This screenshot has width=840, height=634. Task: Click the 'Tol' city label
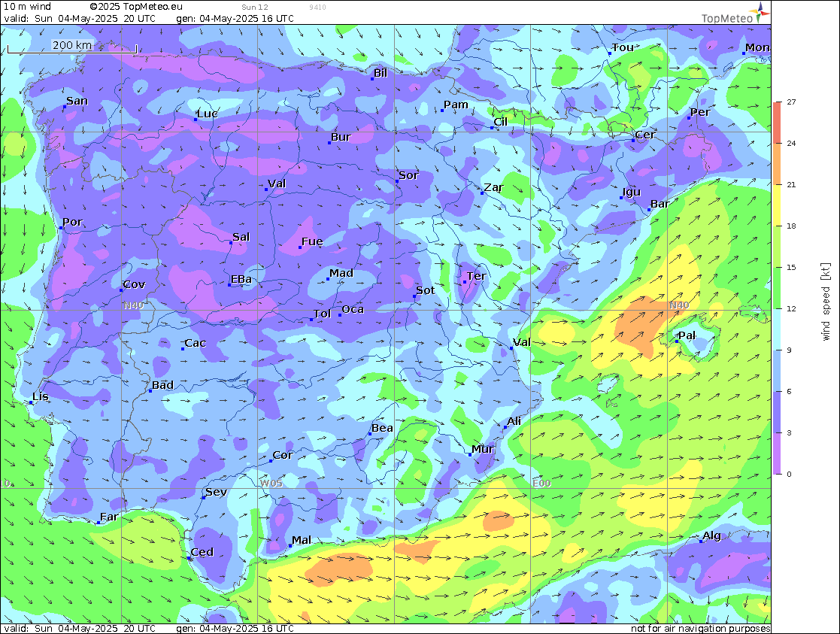coord(322,313)
